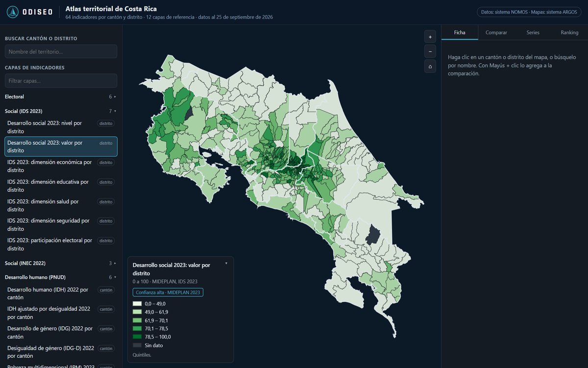
Task: Select IDH ajustado por desigualdad 2022 layer
Action: tap(61, 313)
